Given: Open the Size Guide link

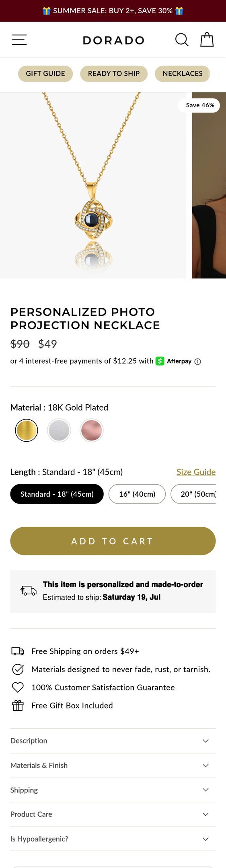Looking at the screenshot, I should [x=196, y=472].
